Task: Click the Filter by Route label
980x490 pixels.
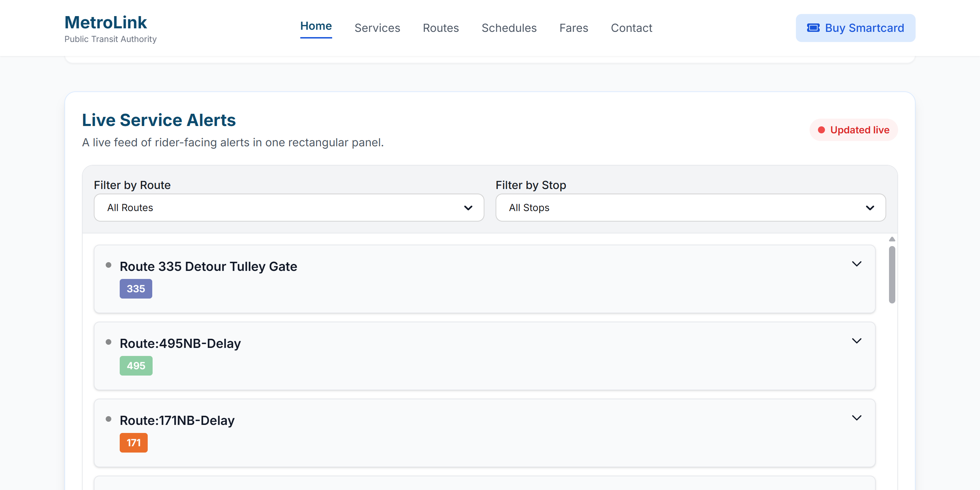Action: tap(132, 185)
